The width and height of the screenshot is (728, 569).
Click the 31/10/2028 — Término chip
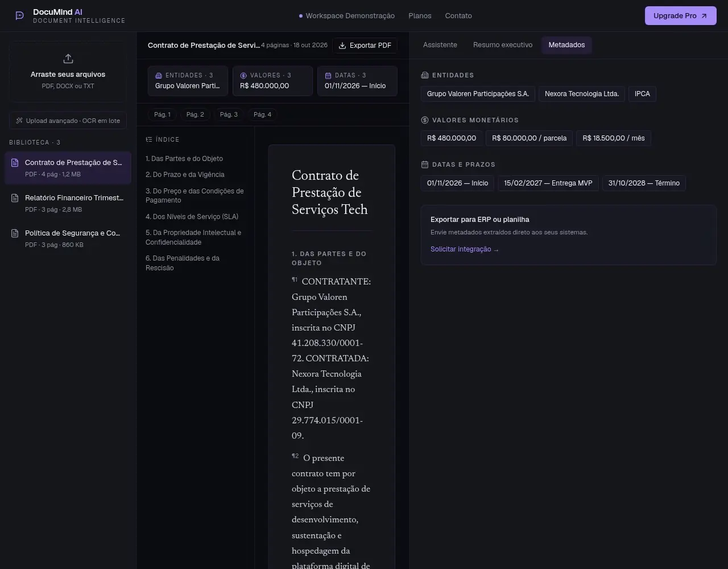pos(644,183)
